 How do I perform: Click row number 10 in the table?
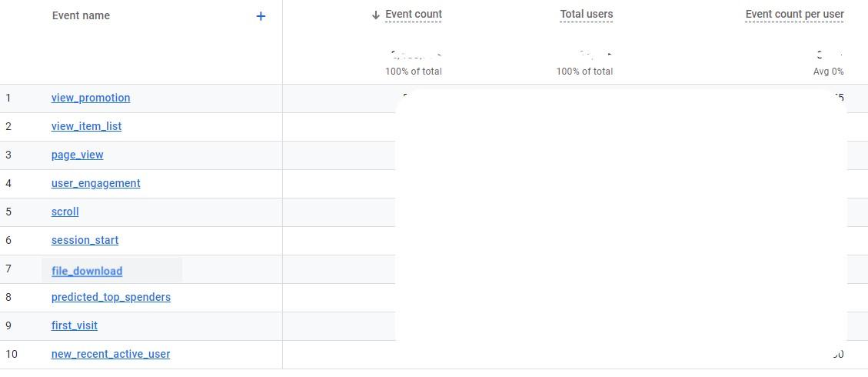[x=11, y=354]
